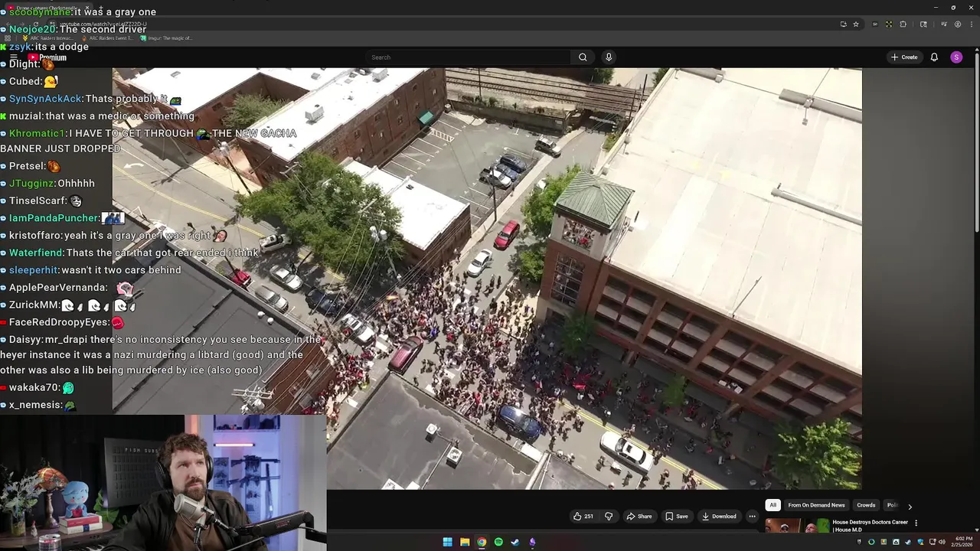Click chat username kristoffaro

point(35,236)
